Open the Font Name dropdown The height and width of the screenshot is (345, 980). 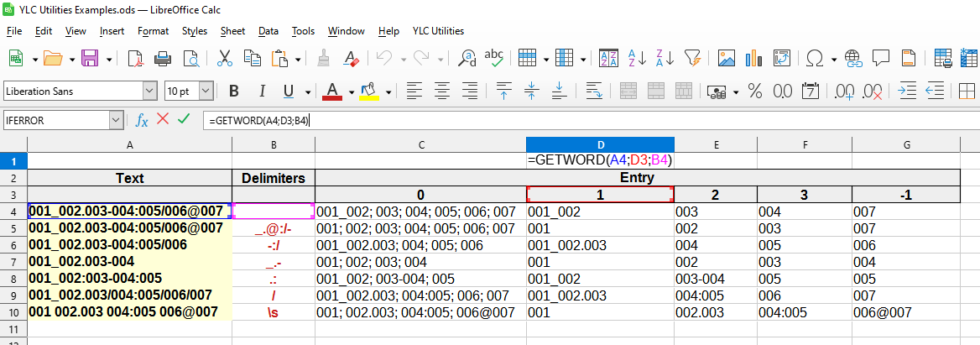tap(149, 91)
